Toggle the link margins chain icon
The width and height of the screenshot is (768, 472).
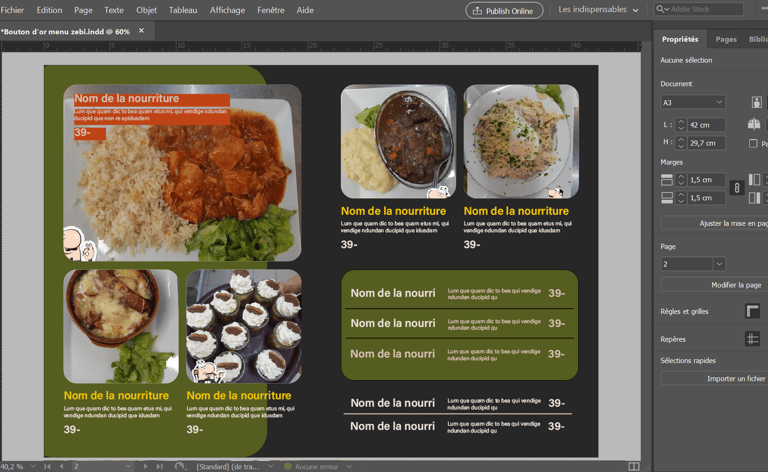pos(737,188)
